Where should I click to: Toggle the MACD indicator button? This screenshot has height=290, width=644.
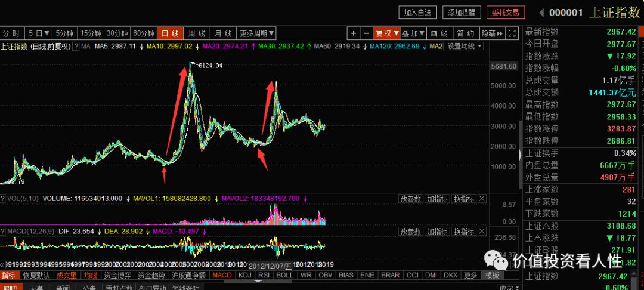pos(222,275)
